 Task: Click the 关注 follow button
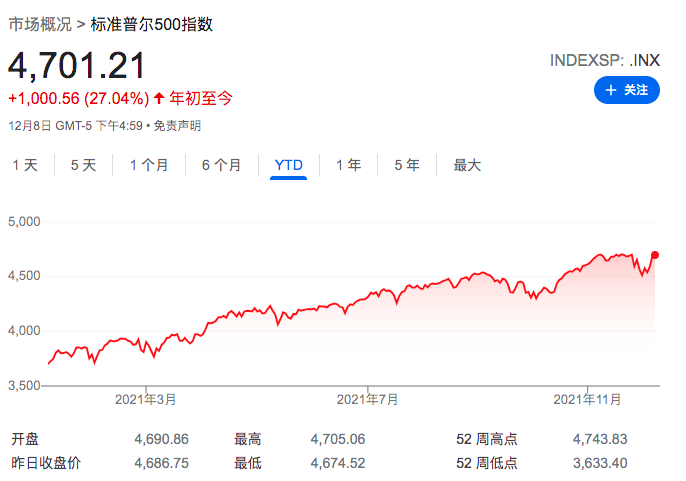[x=626, y=90]
